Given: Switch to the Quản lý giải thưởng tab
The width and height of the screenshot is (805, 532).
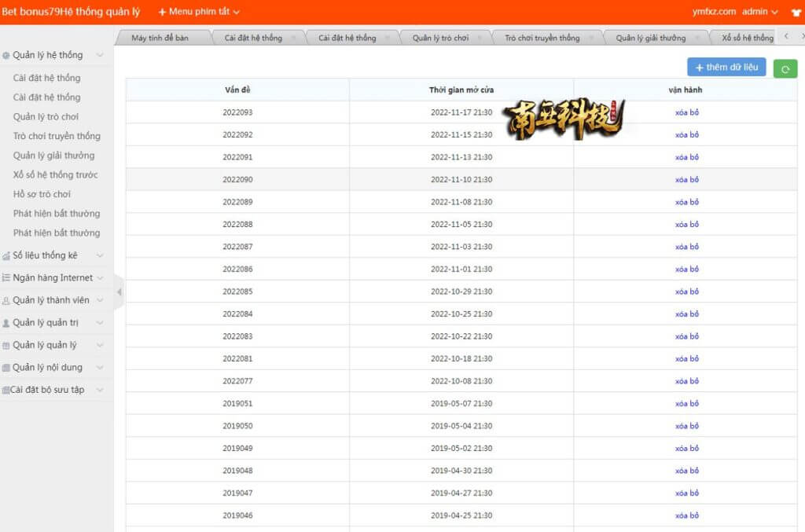Looking at the screenshot, I should [x=650, y=38].
